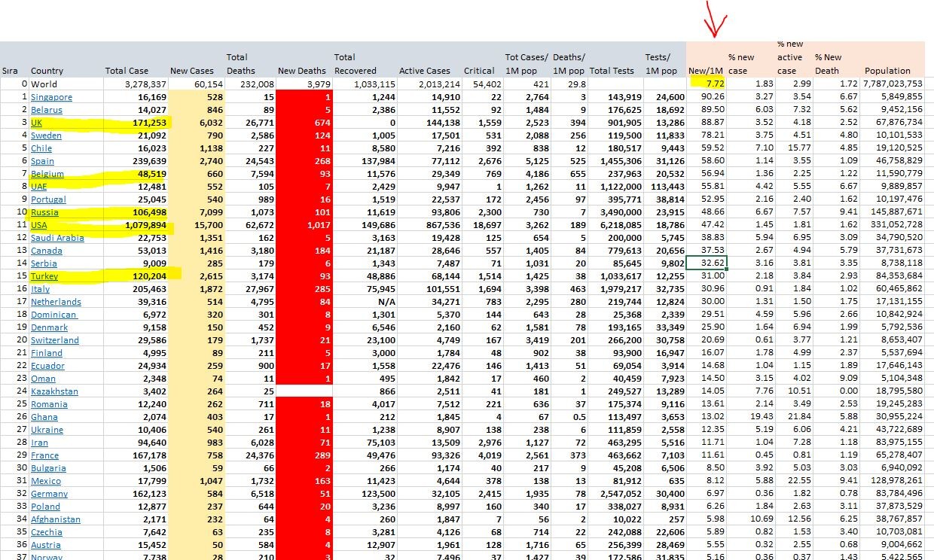Open the Oman country link
934x560 pixels.
[43, 379]
